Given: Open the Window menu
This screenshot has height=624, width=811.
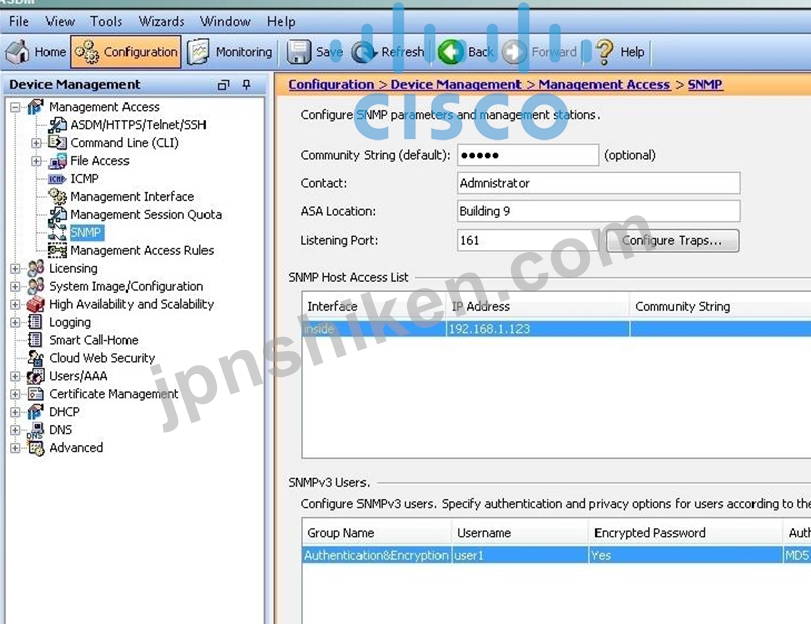Looking at the screenshot, I should (x=225, y=21).
